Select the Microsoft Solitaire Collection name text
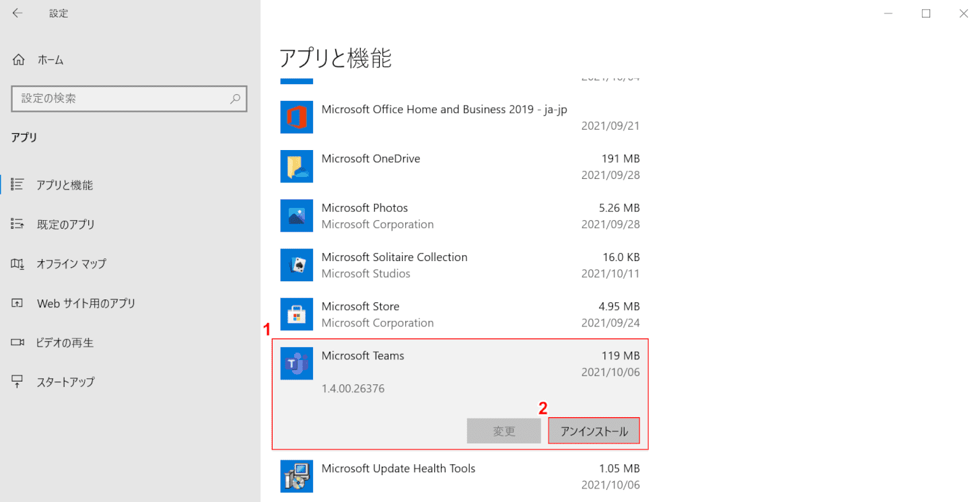This screenshot has height=502, width=980. tap(394, 257)
